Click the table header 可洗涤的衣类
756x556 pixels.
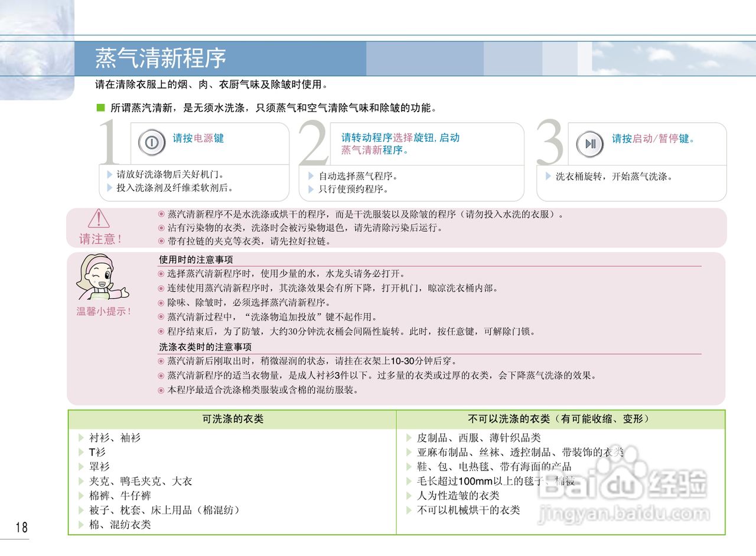click(x=233, y=419)
